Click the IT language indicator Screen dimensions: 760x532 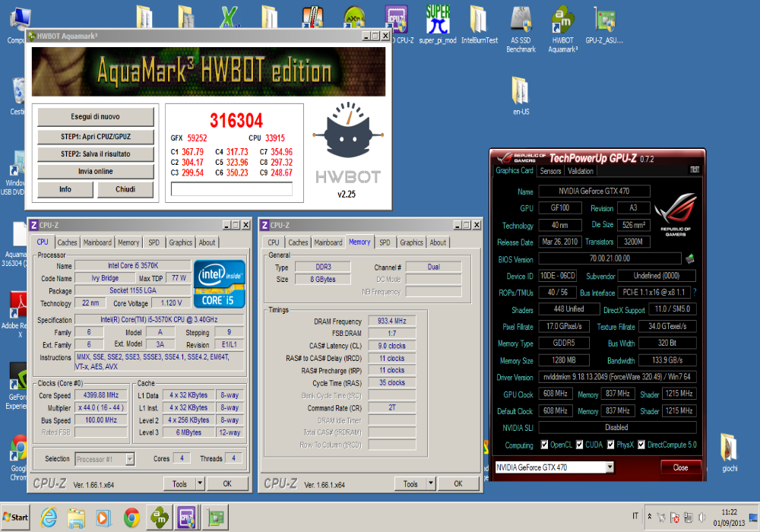click(x=635, y=517)
